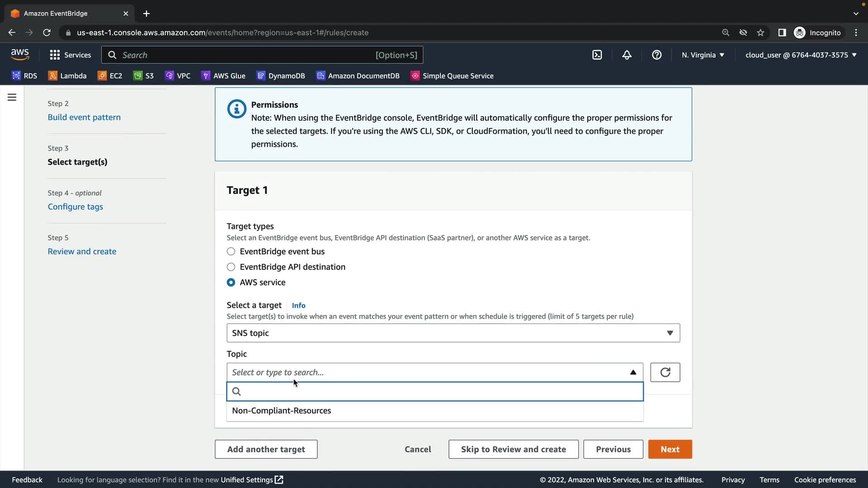Refresh the Topic list
This screenshot has width=868, height=488.
click(665, 372)
